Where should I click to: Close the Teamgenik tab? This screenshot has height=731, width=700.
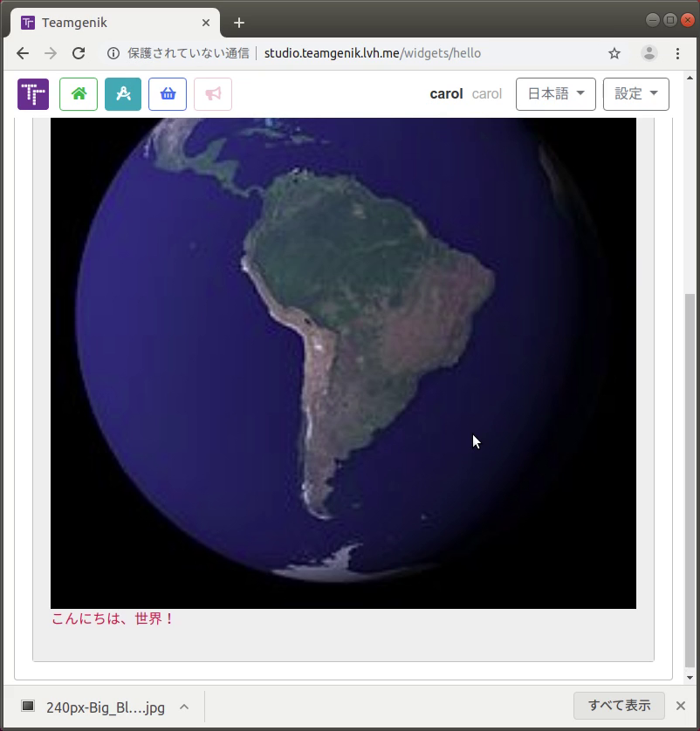click(x=206, y=23)
